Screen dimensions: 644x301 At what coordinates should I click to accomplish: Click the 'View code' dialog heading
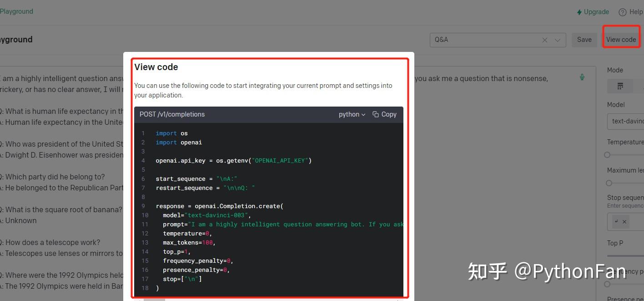pyautogui.click(x=156, y=67)
